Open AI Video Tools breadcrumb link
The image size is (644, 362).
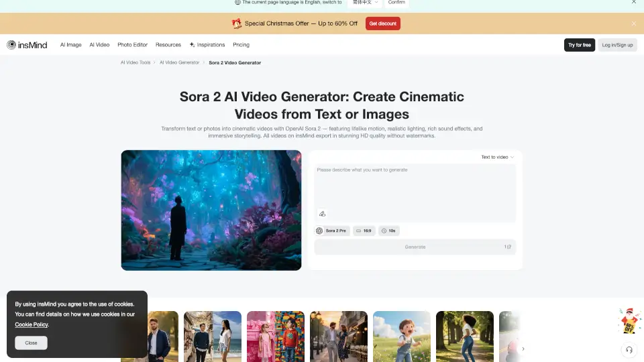(x=136, y=63)
